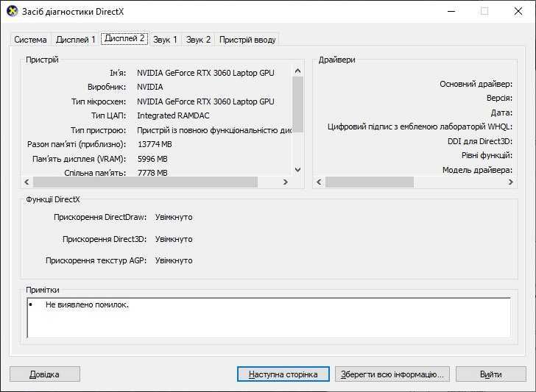Click the Пристрій panel scroll left arrow
This screenshot has height=392, width=536.
(27, 182)
